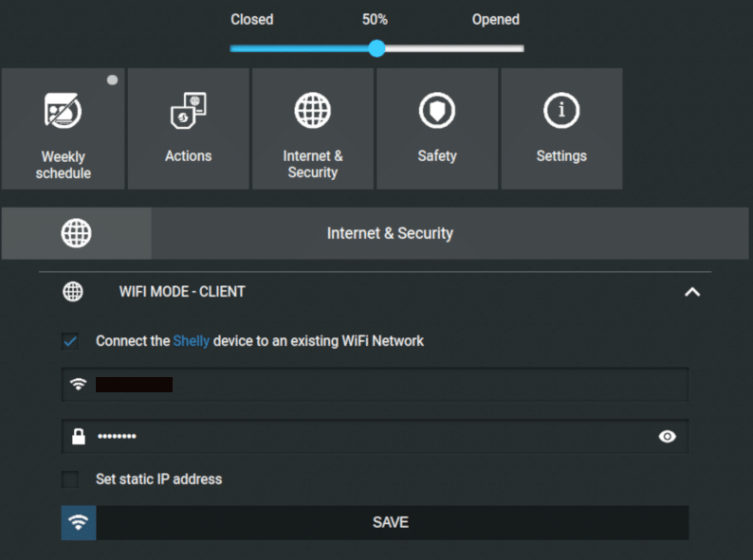The height and width of the screenshot is (560, 753).
Task: Click the Opened label above slider
Action: 496,19
